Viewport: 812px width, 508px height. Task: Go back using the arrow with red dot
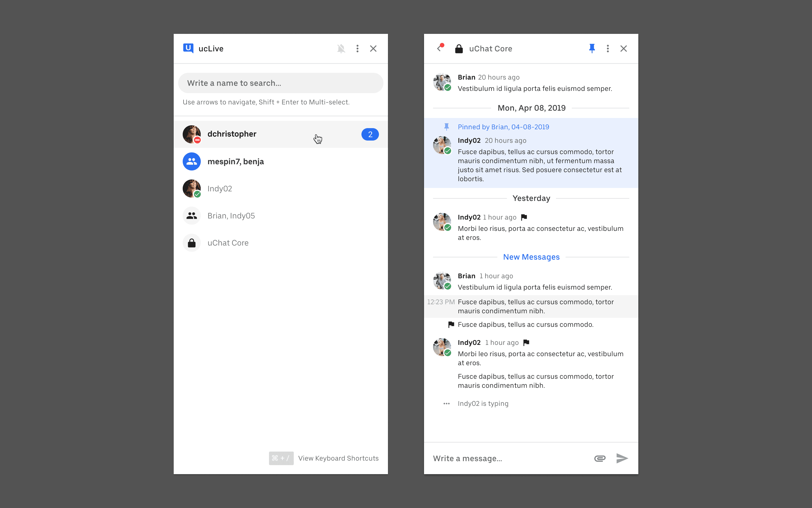point(440,48)
